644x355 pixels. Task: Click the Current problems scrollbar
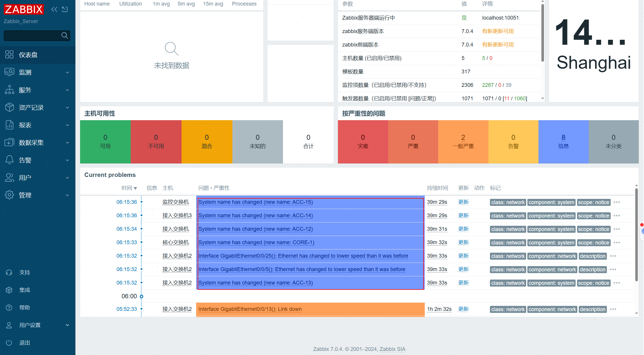pyautogui.click(x=636, y=235)
